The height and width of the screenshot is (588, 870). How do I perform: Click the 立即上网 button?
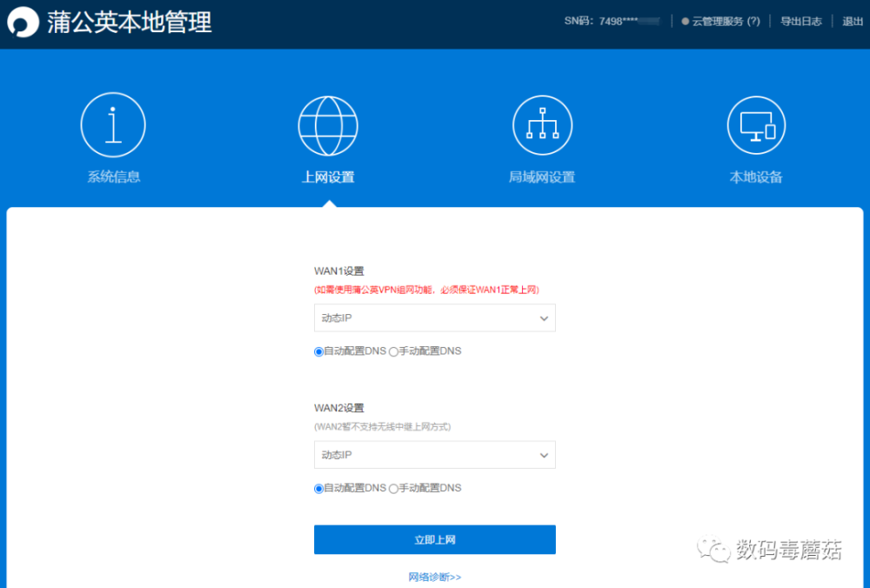tap(434, 540)
